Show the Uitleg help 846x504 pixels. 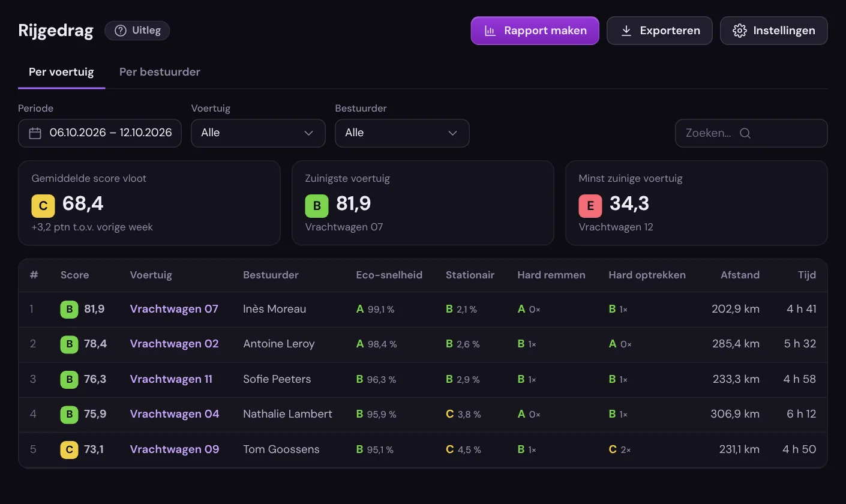pyautogui.click(x=137, y=31)
